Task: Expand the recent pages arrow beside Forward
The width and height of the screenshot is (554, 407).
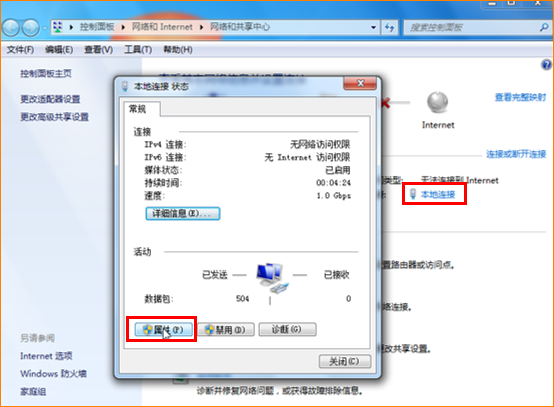Action: (x=45, y=28)
